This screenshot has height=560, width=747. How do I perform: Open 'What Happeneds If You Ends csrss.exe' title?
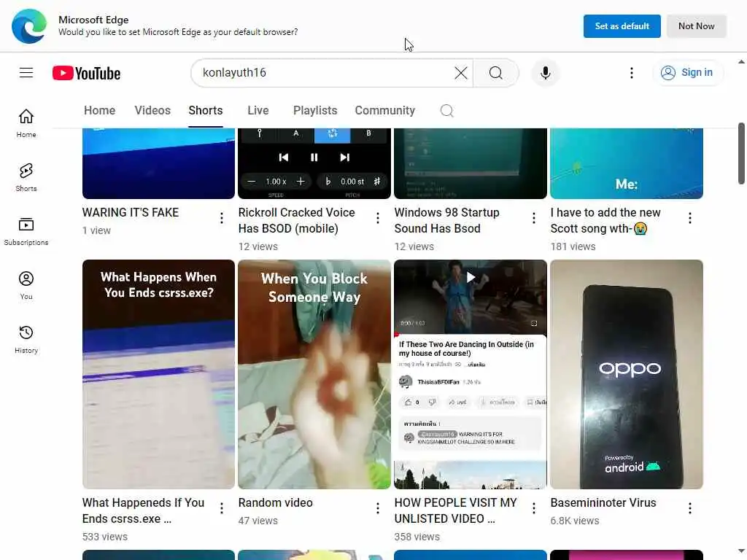click(x=143, y=510)
